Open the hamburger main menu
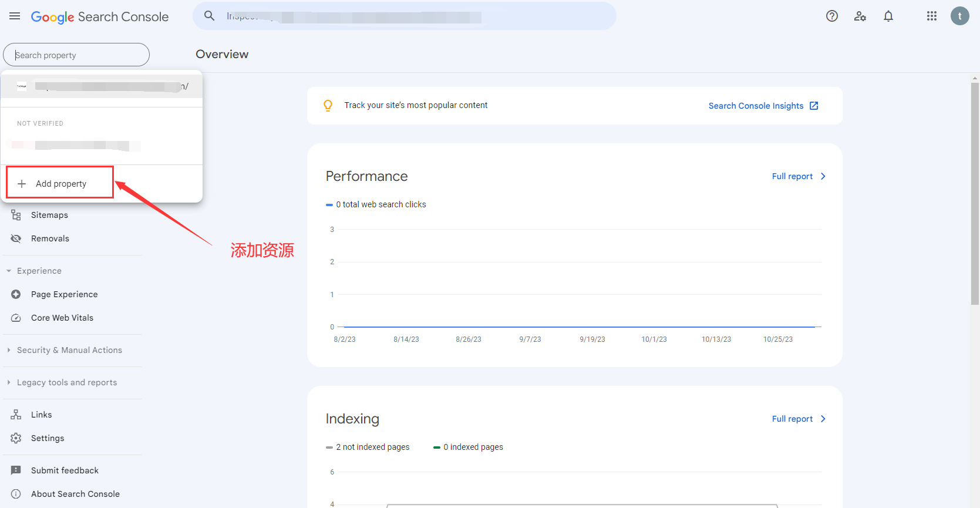Screen dimensions: 980x508 pos(15,16)
